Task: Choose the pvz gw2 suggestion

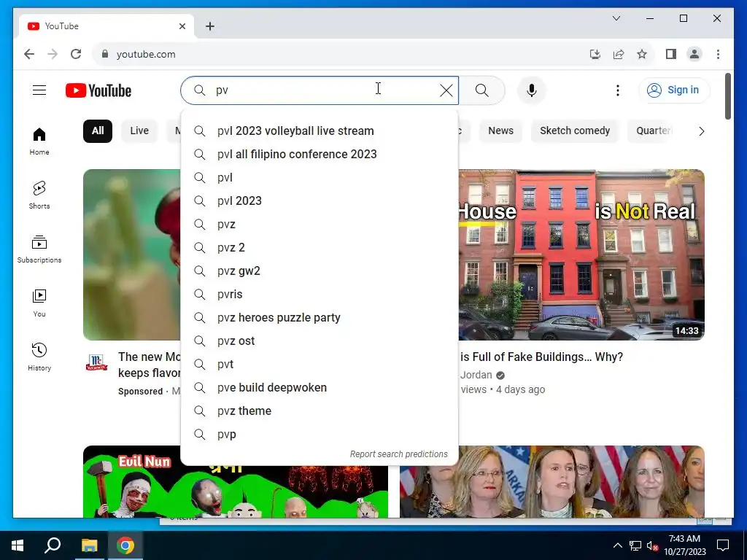Action: point(320,271)
